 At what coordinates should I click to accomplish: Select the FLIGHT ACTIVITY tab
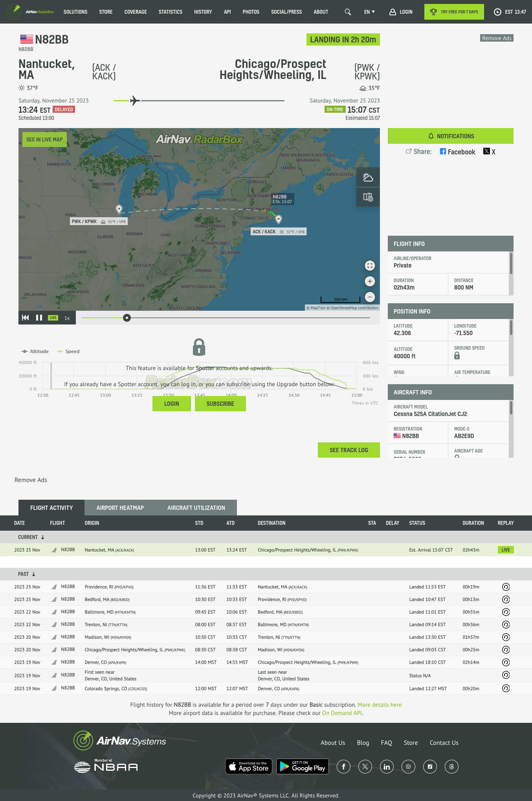51,508
